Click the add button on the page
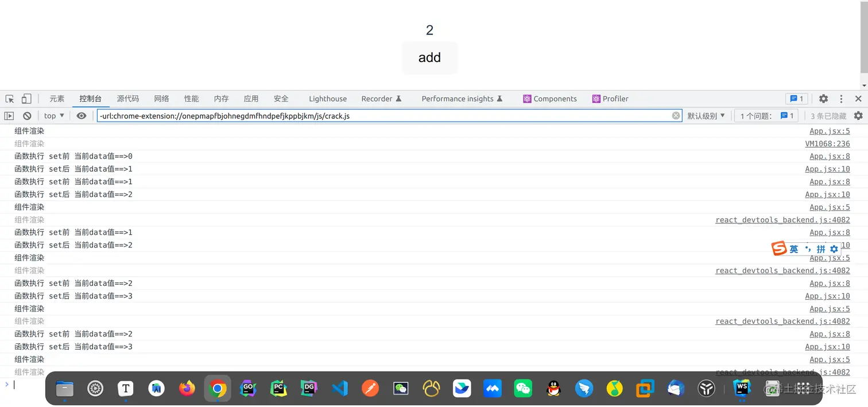 point(429,57)
